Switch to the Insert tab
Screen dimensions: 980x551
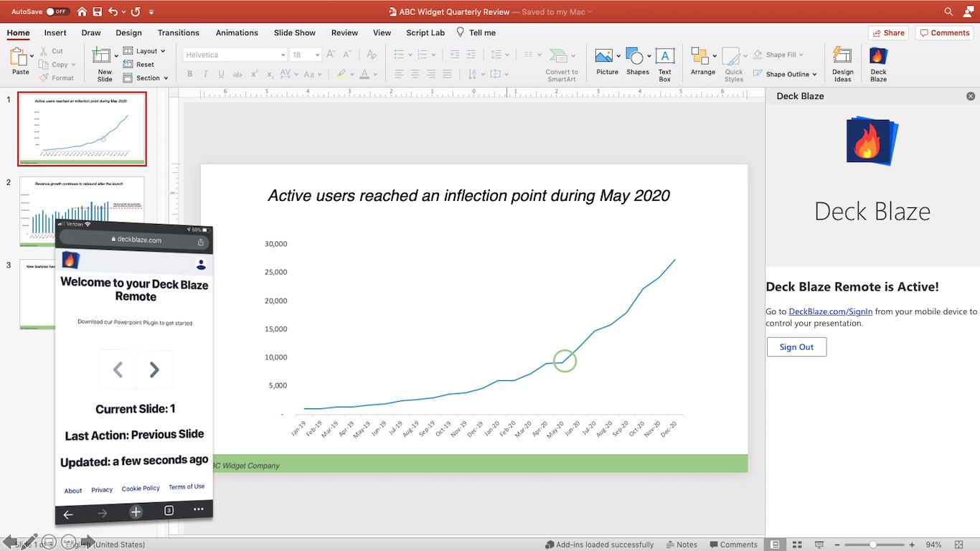(x=55, y=32)
